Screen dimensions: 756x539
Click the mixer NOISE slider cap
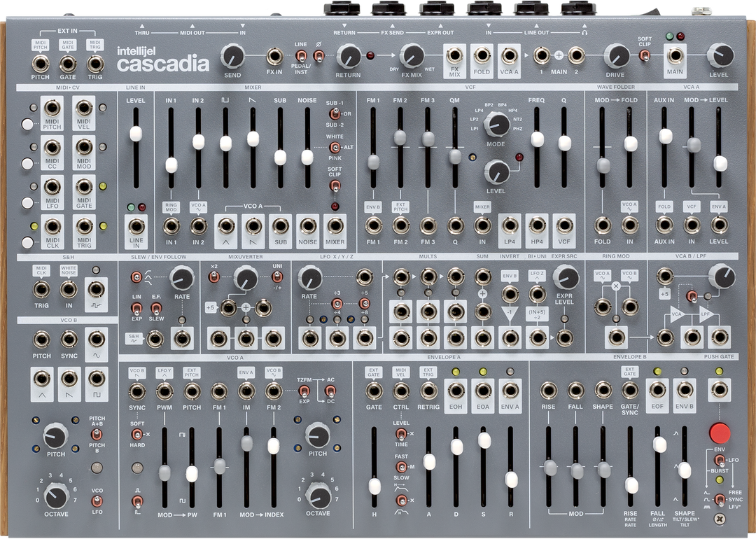coord(307,157)
